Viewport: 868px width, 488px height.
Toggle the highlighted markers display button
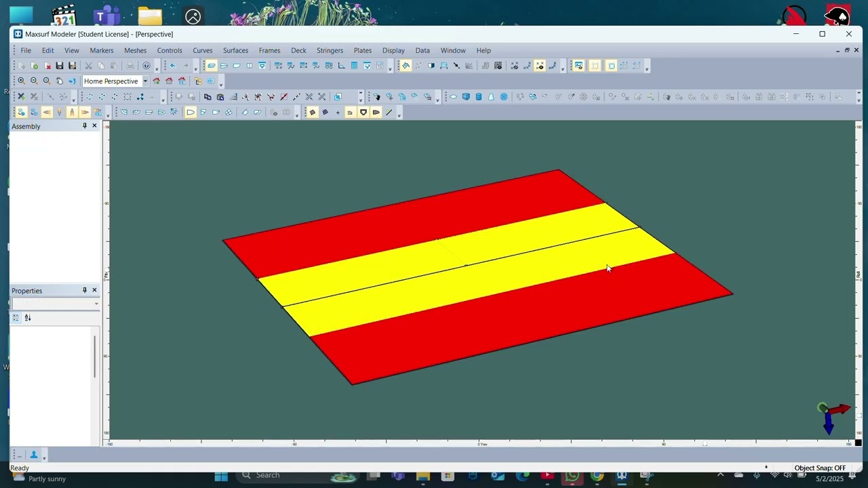click(x=540, y=66)
